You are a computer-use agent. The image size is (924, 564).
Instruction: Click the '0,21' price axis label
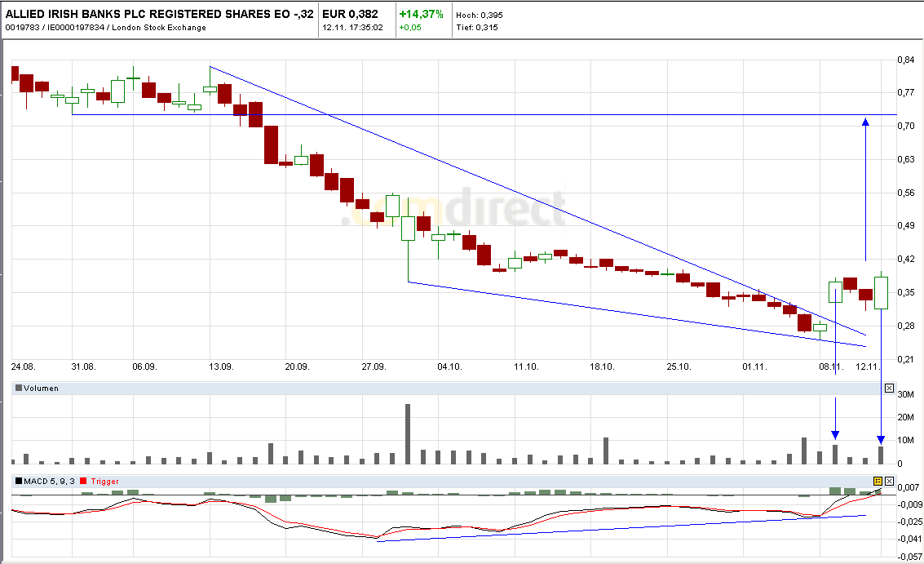(906, 358)
